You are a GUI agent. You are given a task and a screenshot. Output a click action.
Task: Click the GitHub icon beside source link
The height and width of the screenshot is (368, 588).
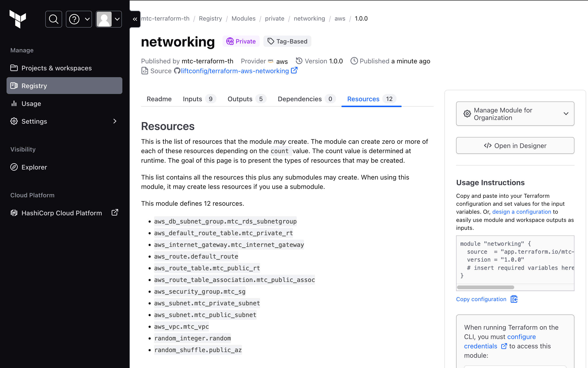tap(177, 71)
